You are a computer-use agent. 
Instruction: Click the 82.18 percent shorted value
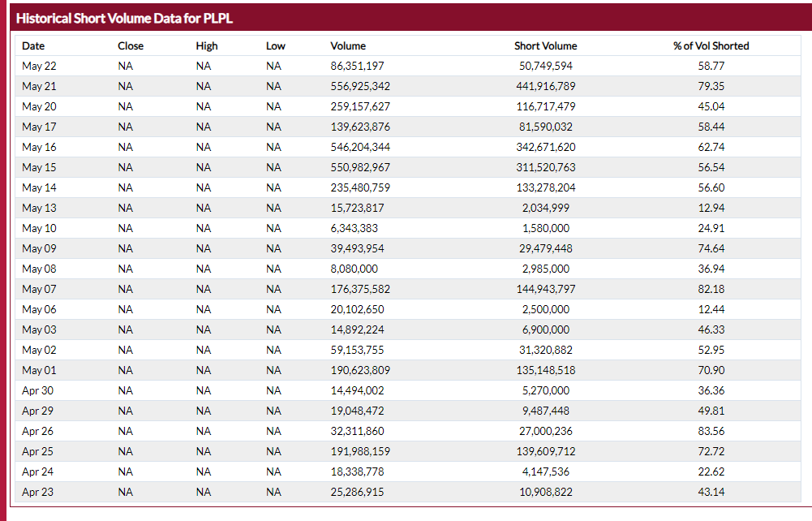(711, 289)
